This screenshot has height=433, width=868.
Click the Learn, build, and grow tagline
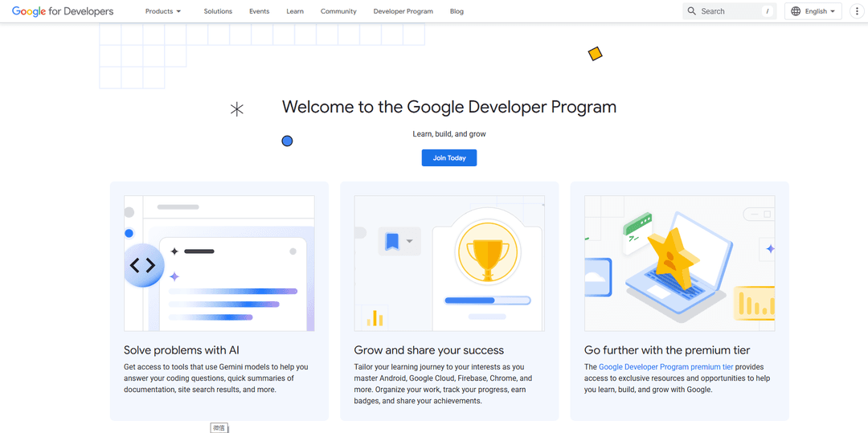449,134
